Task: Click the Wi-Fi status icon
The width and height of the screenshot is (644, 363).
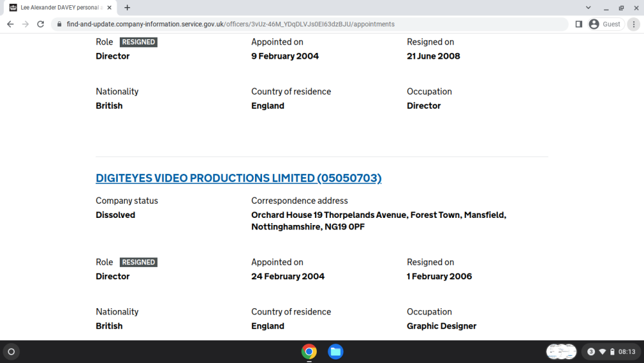Action: [603, 352]
